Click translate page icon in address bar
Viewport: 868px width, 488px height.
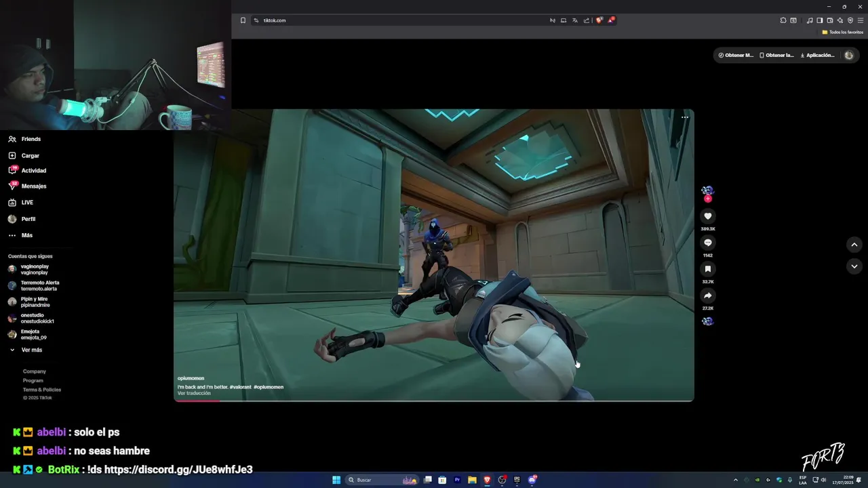pos(575,20)
